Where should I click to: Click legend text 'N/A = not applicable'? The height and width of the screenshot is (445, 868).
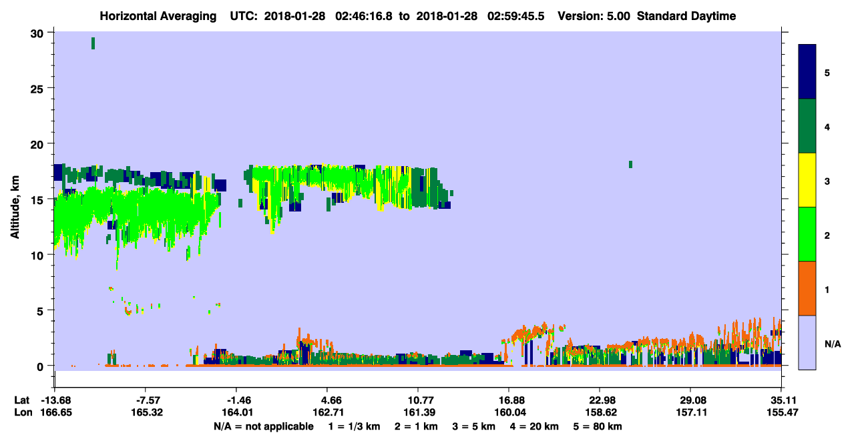coord(263,426)
